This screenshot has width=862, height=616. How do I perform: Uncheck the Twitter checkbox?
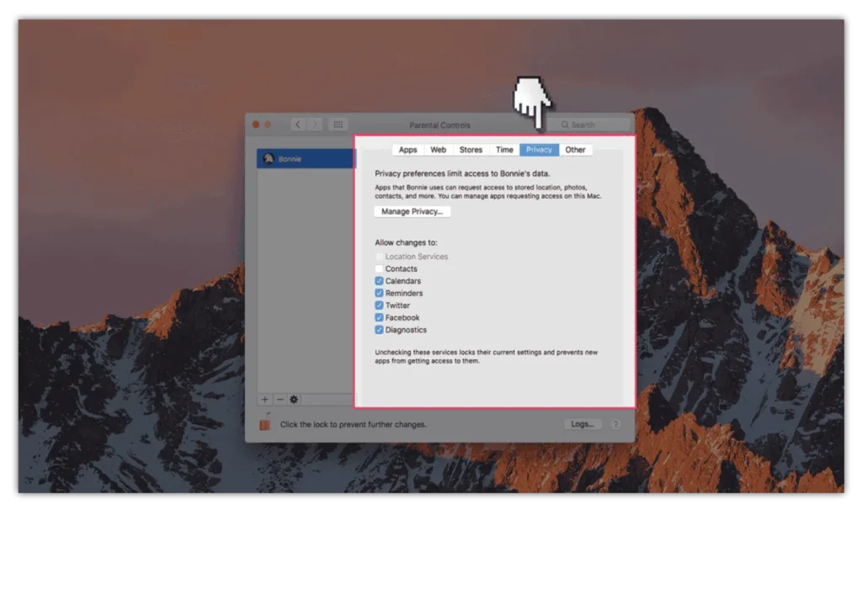(380, 305)
